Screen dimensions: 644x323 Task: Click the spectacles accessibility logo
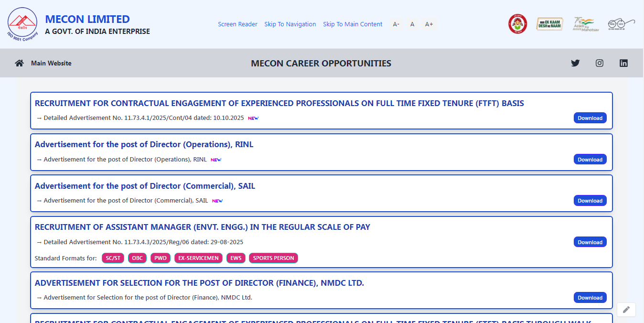(621, 23)
